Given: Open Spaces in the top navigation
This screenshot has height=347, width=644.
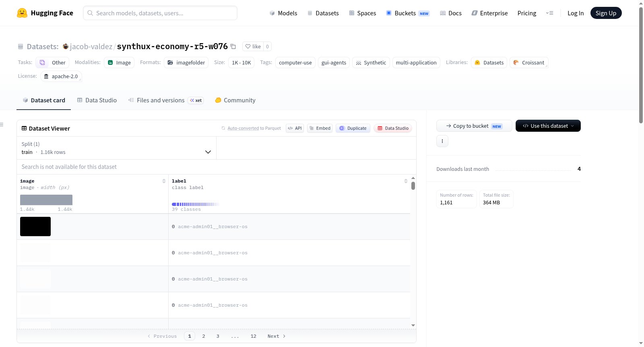Looking at the screenshot, I should click(363, 13).
